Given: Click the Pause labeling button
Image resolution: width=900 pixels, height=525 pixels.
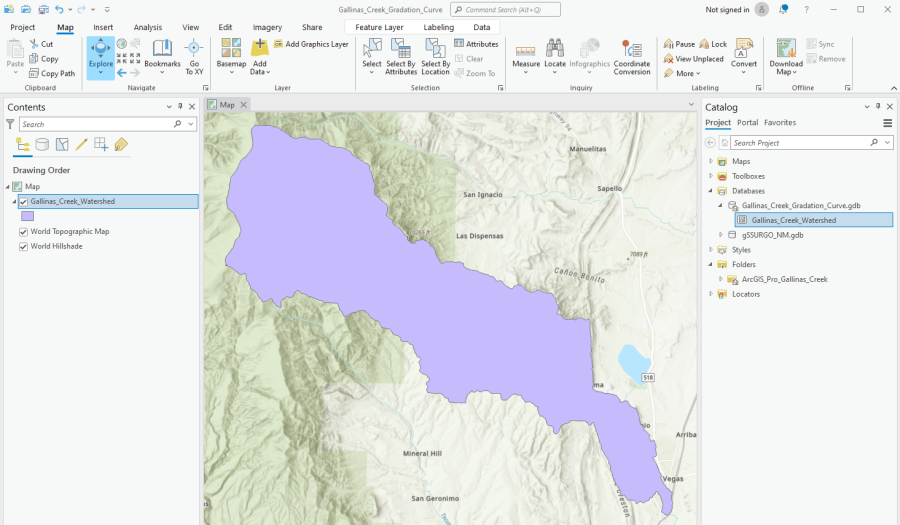Looking at the screenshot, I should [679, 44].
